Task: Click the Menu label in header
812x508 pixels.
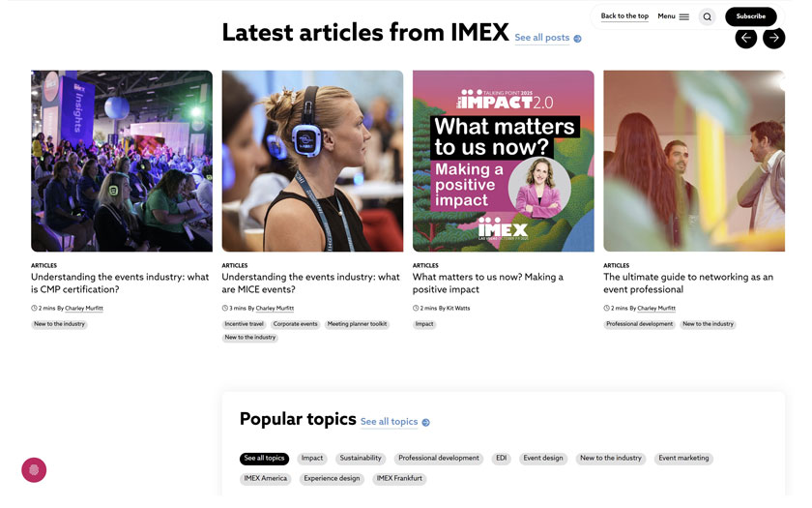Action: click(x=666, y=16)
